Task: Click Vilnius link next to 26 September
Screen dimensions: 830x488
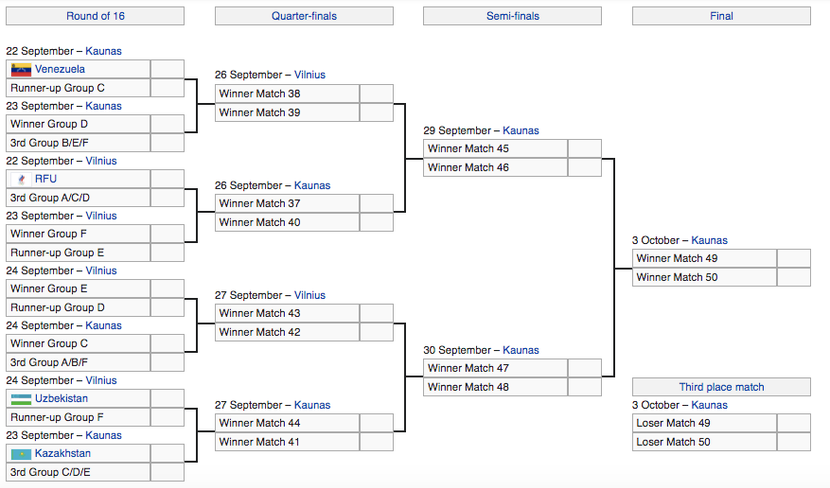Action: click(309, 75)
